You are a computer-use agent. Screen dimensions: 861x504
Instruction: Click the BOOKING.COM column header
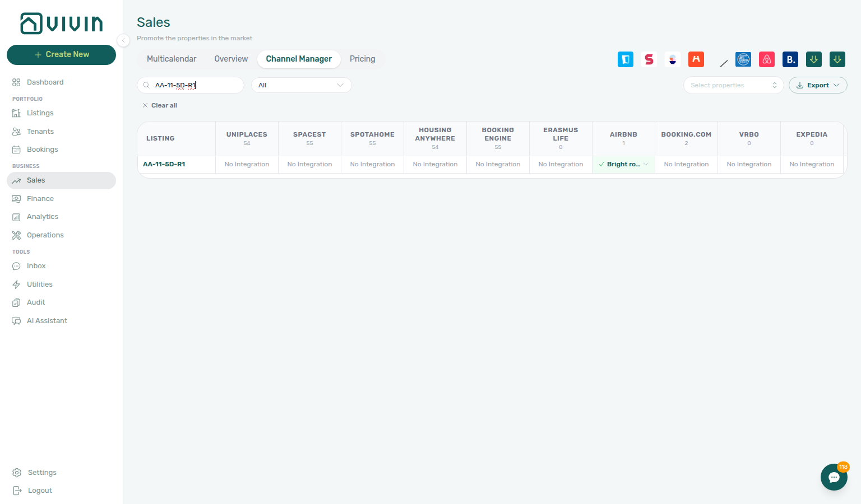687,138
